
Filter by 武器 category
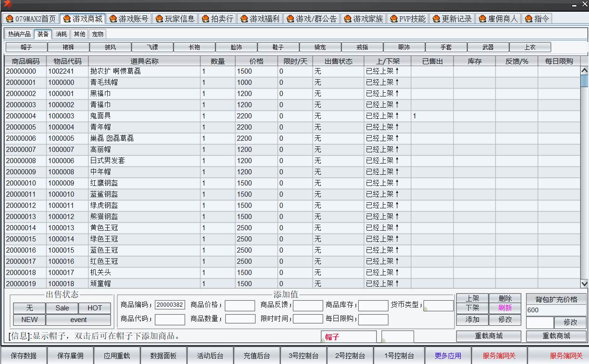pyautogui.click(x=488, y=47)
